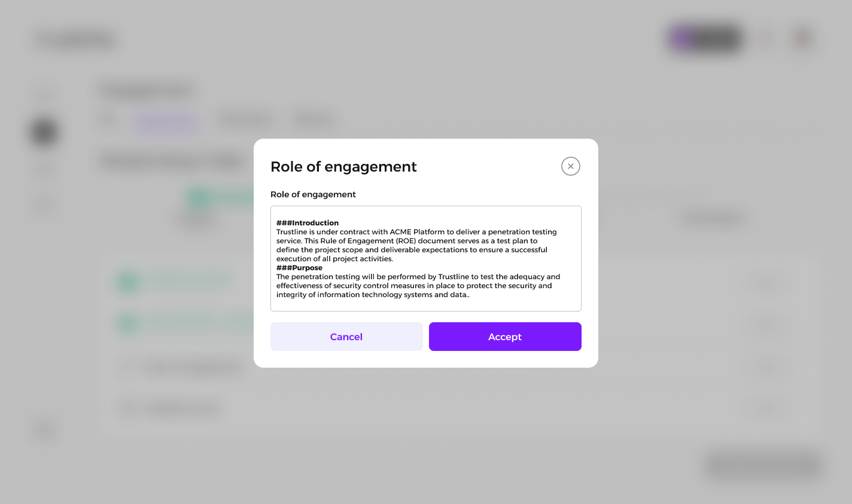Place cursor on the ###Purpose heading line

tap(300, 268)
